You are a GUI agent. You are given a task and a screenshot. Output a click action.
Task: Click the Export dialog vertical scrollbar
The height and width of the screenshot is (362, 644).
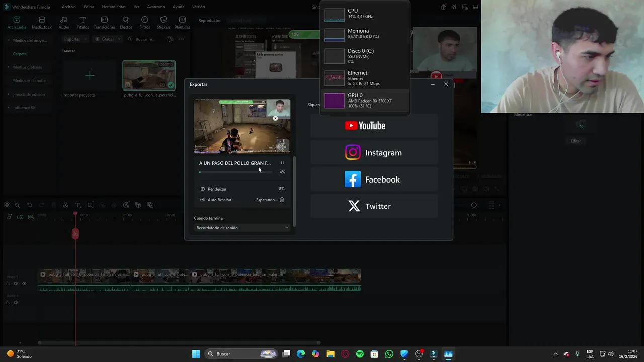[294, 191]
